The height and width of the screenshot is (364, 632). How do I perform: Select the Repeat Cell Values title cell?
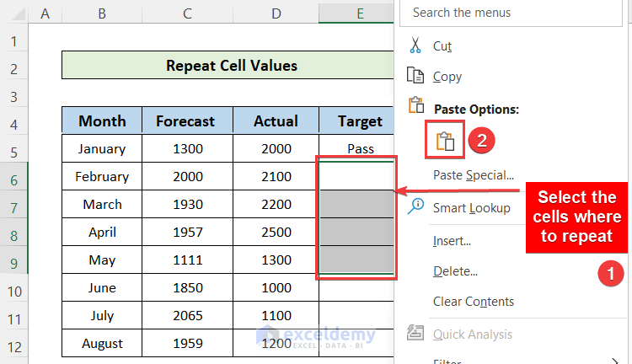pyautogui.click(x=231, y=66)
